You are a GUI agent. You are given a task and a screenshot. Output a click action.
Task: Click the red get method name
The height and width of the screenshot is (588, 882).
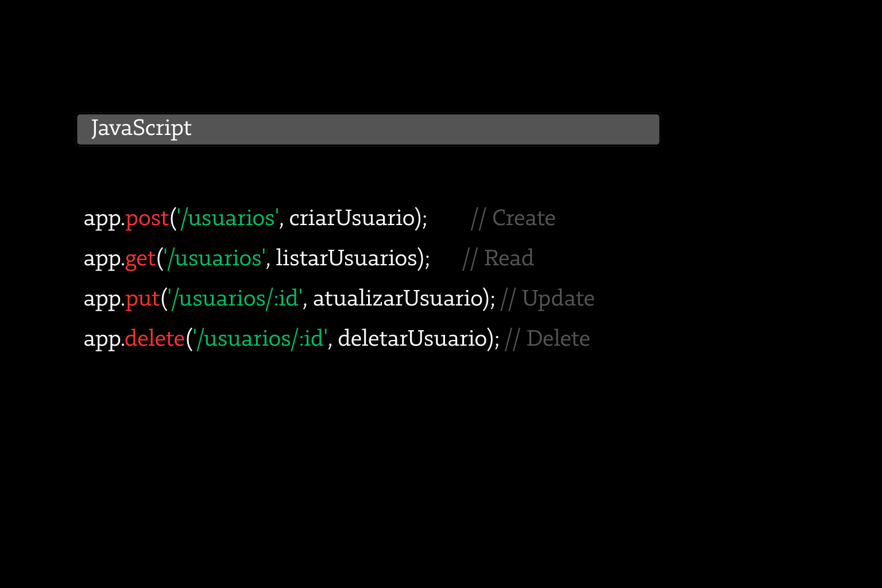tap(141, 260)
